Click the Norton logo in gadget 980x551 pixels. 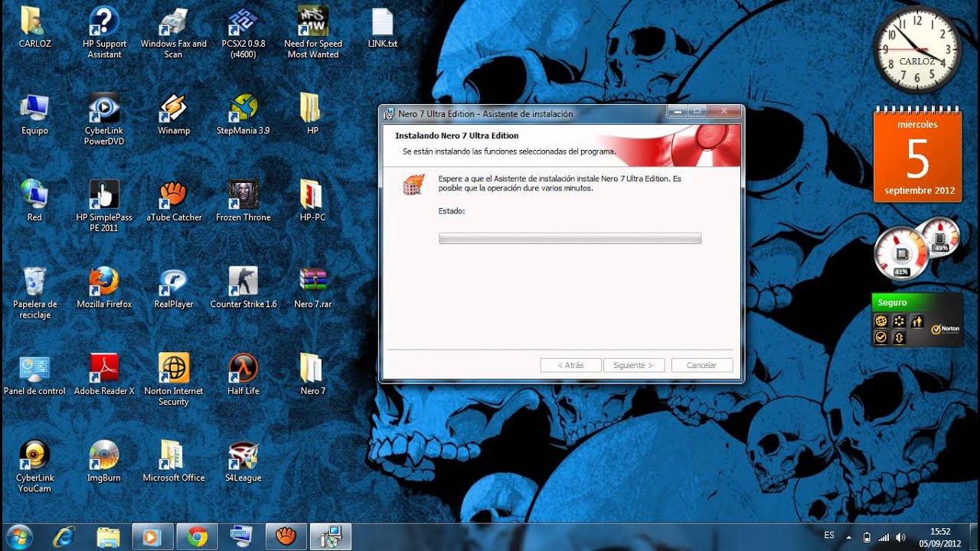click(946, 330)
